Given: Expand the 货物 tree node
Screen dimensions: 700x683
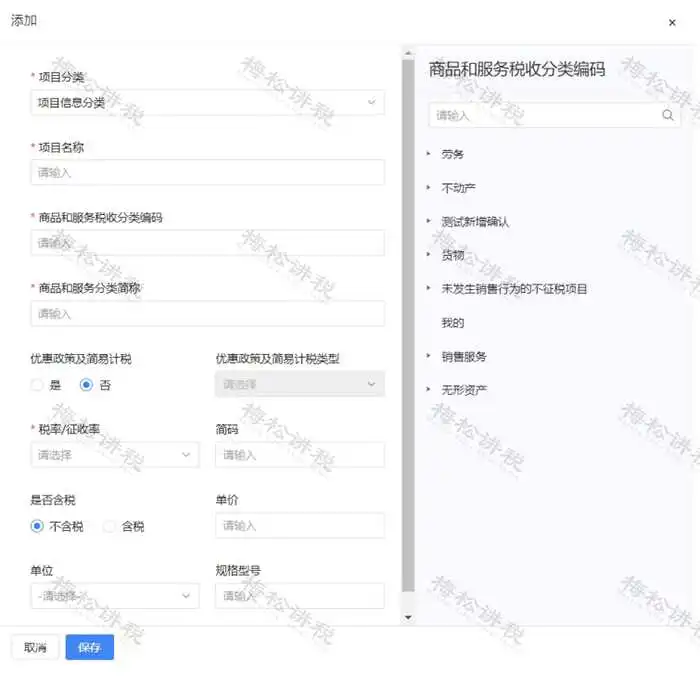Looking at the screenshot, I should pos(429,255).
